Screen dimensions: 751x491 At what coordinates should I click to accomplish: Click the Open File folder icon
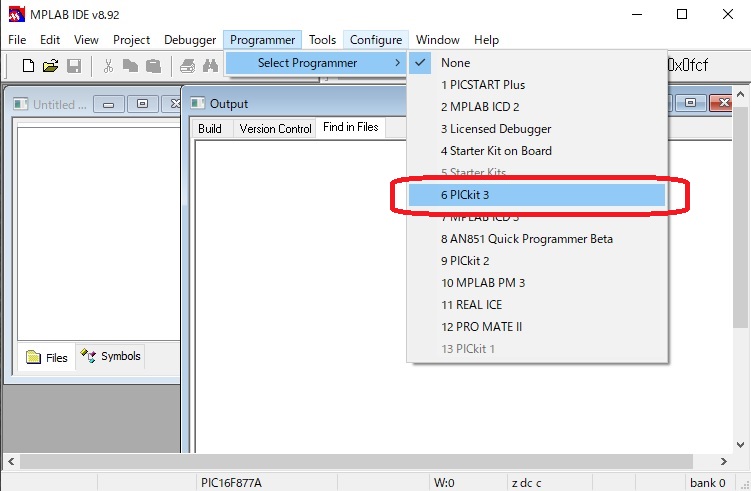point(50,66)
